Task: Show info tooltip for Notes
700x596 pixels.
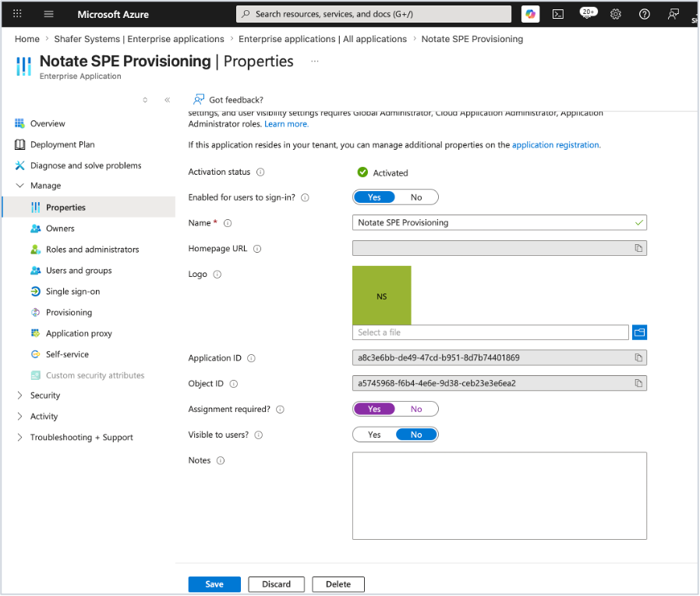Action: pos(221,460)
